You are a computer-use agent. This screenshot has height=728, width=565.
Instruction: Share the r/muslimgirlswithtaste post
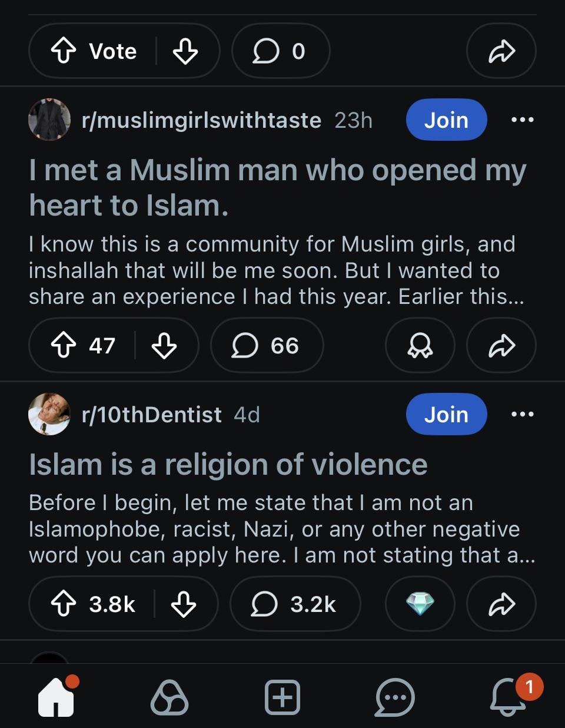pos(501,345)
